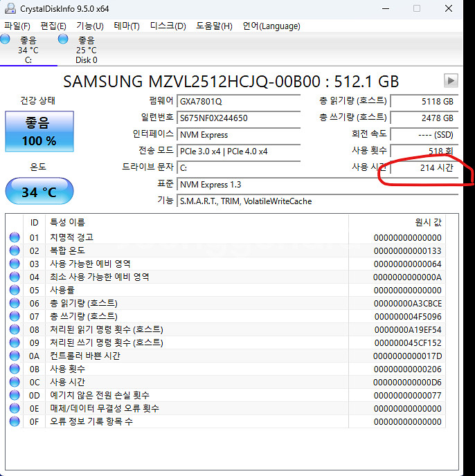475x476 pixels.
Task: Click features field S.M.A.R.T., TRIM
Action: (x=318, y=201)
